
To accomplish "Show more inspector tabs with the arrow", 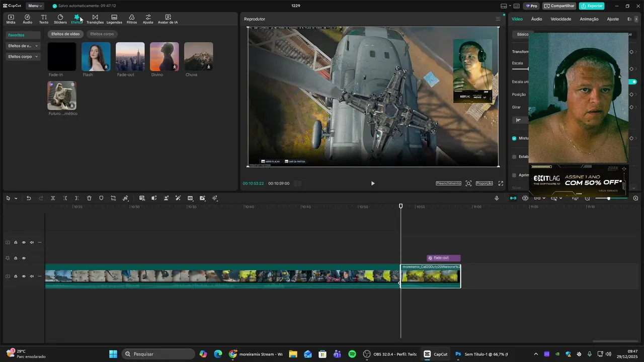I will tap(636, 19).
